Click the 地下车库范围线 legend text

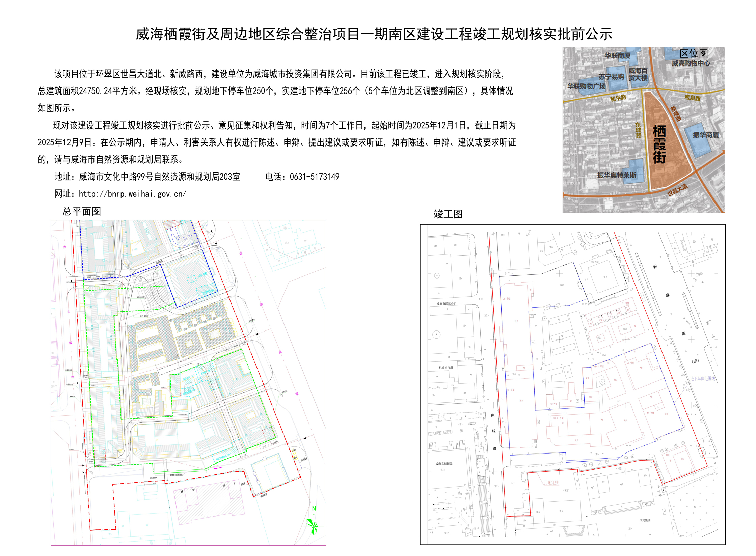pyautogui.click(x=702, y=379)
